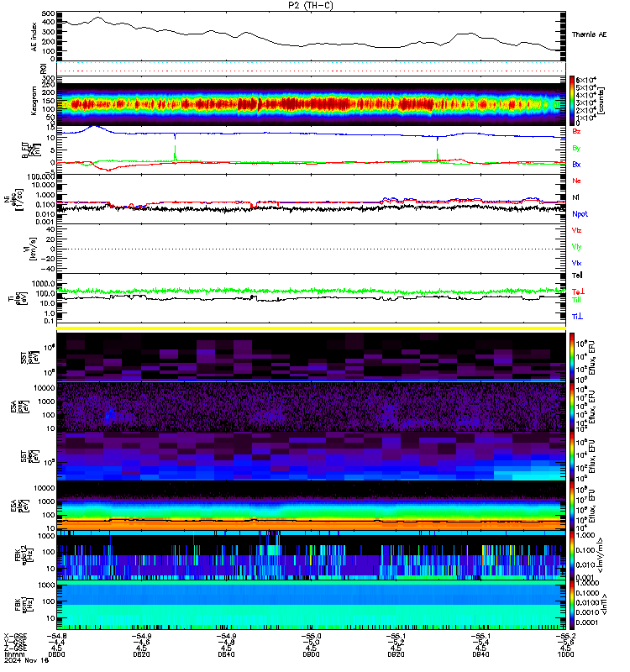Click the FBK edc12 mV/m color bar
This screenshot has height=672, width=630.
pos(572,555)
